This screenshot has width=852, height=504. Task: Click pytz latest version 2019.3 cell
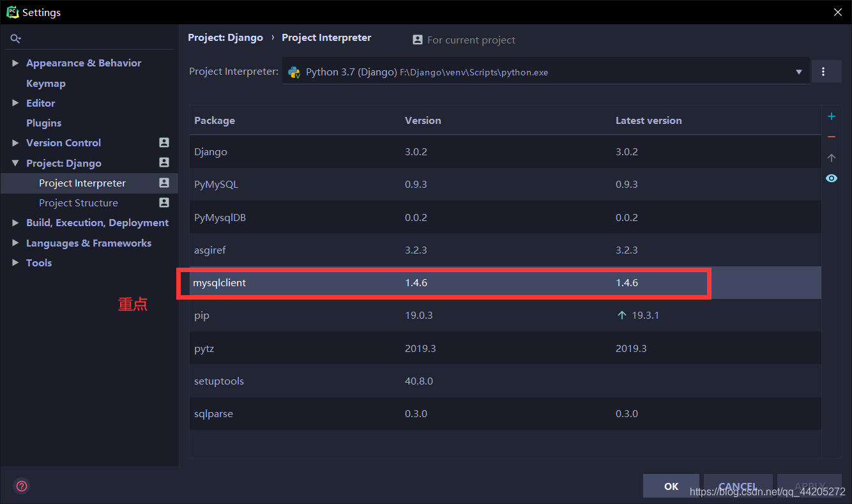(631, 348)
